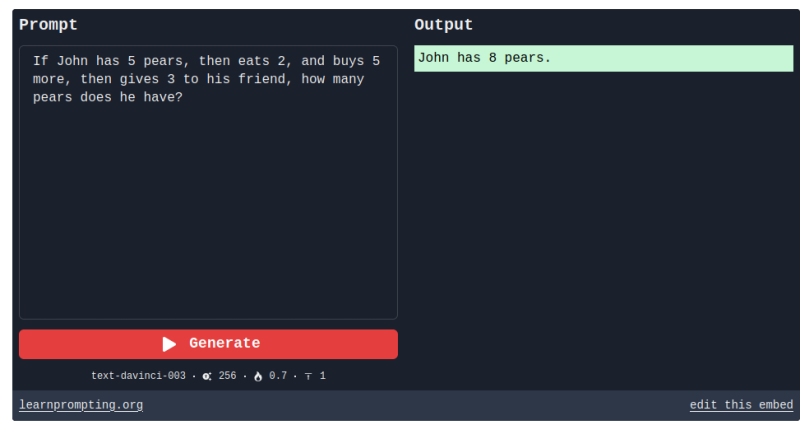The height and width of the screenshot is (425, 800).
Task: Click the top-p value 1
Action: click(323, 376)
